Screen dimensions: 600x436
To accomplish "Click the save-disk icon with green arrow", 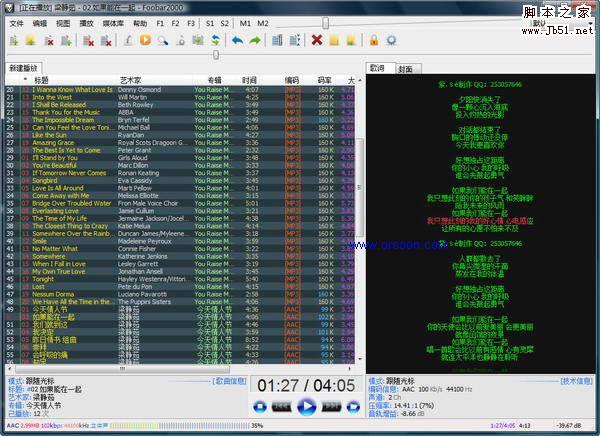I will [198, 39].
